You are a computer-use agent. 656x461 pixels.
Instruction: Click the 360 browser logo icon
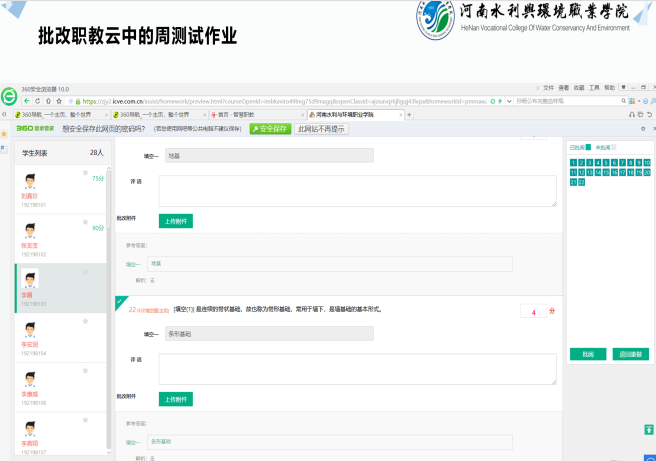click(9, 97)
